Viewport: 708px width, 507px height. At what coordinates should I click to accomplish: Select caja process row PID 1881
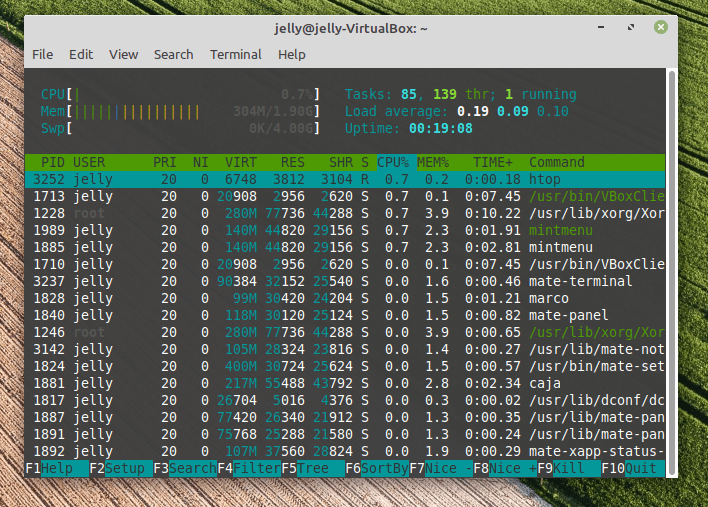pos(345,383)
